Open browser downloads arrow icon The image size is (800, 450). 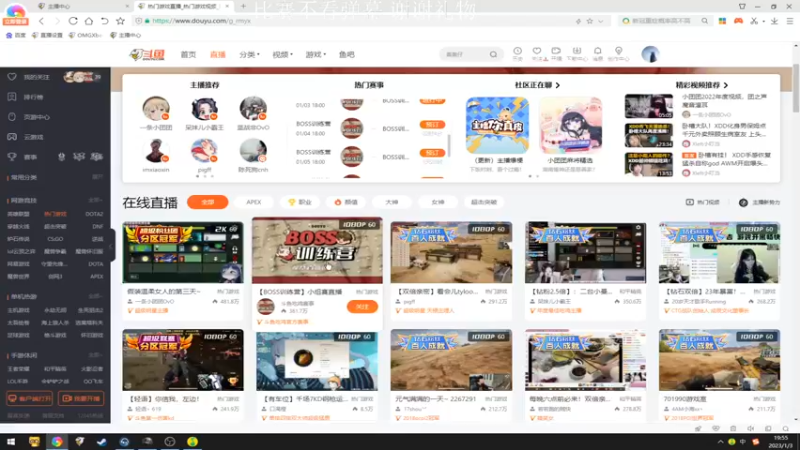(x=774, y=21)
